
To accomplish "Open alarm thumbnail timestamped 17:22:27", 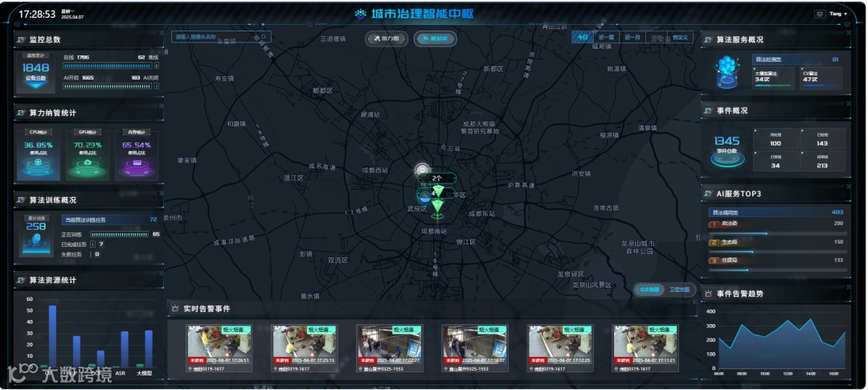I will coord(390,348).
